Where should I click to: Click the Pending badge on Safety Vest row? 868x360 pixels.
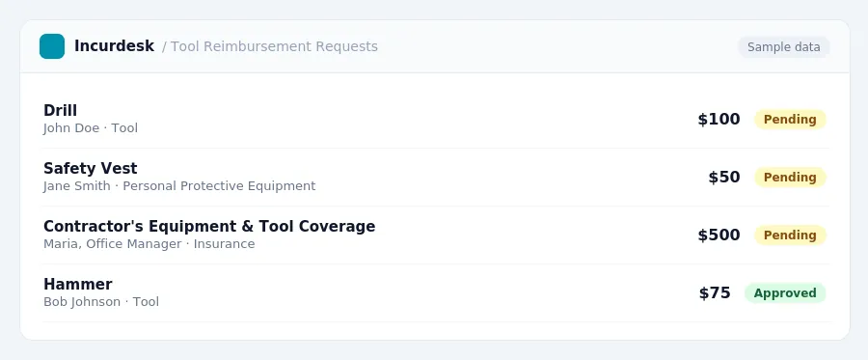pyautogui.click(x=790, y=178)
